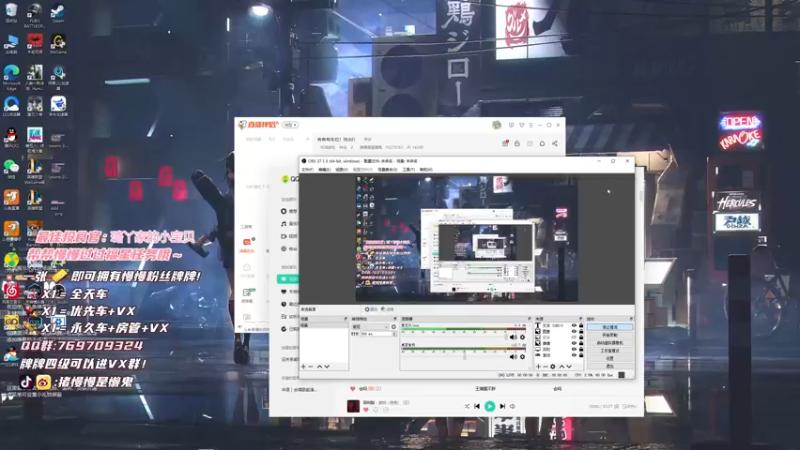Open the Microsoft Edge desktop shortcut
Viewport: 800px width, 450px height.
tap(11, 77)
